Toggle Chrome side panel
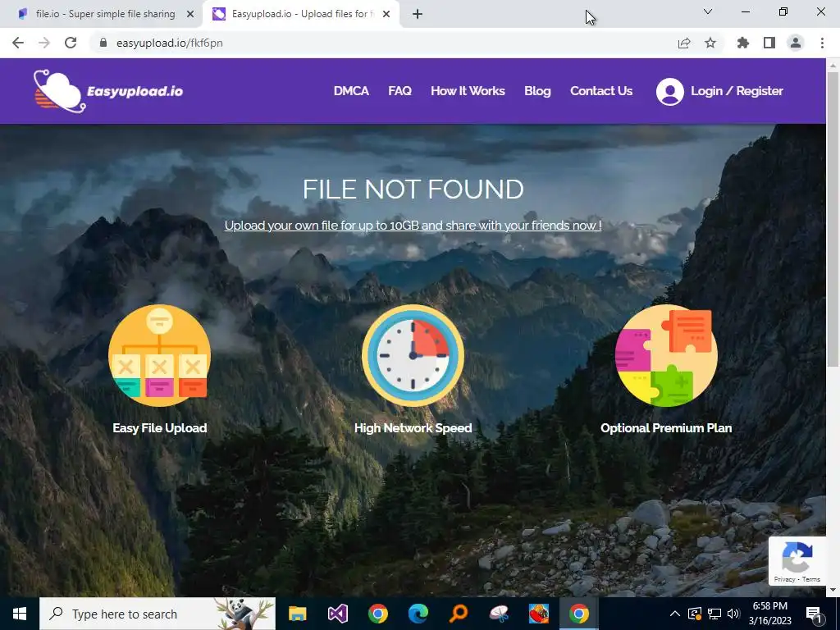Screen dimensions: 840x630 pyautogui.click(x=769, y=43)
